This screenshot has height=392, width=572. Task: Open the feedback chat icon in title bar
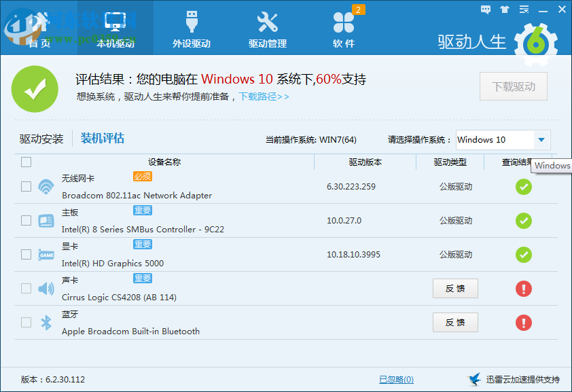(485, 10)
